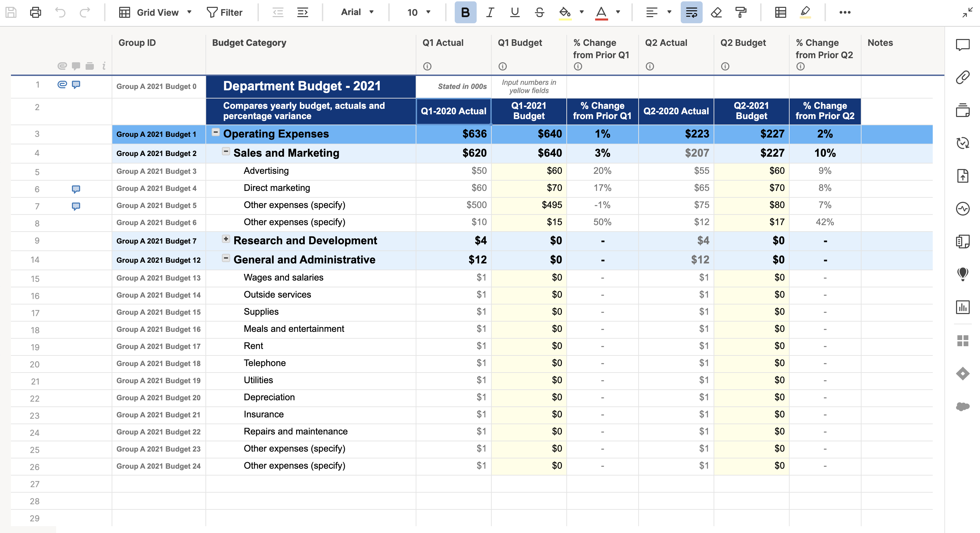Viewport: 980px width, 533px height.
Task: Toggle bold formatting
Action: [465, 13]
